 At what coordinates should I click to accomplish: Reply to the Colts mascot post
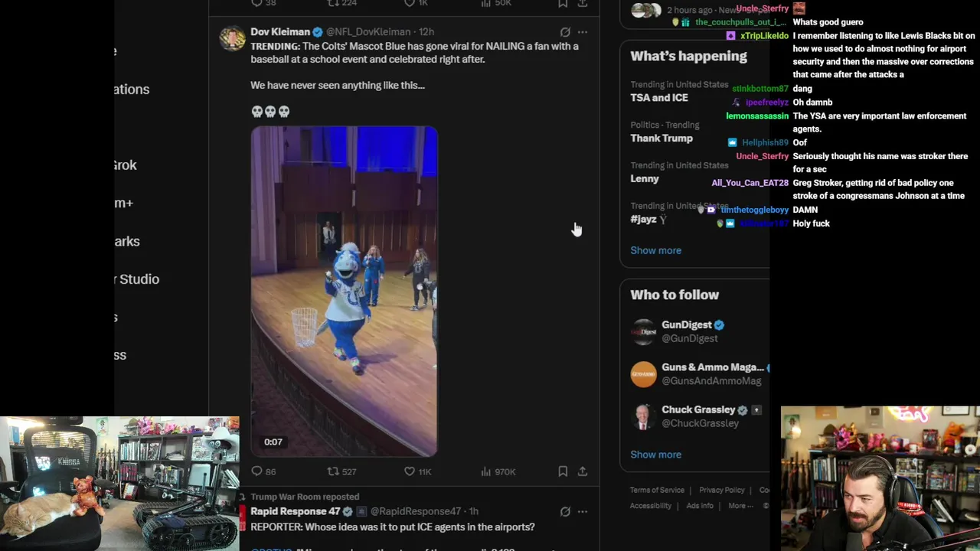coord(263,471)
